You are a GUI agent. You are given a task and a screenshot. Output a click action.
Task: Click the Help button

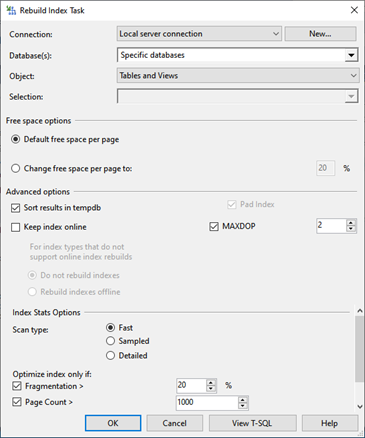click(x=330, y=423)
